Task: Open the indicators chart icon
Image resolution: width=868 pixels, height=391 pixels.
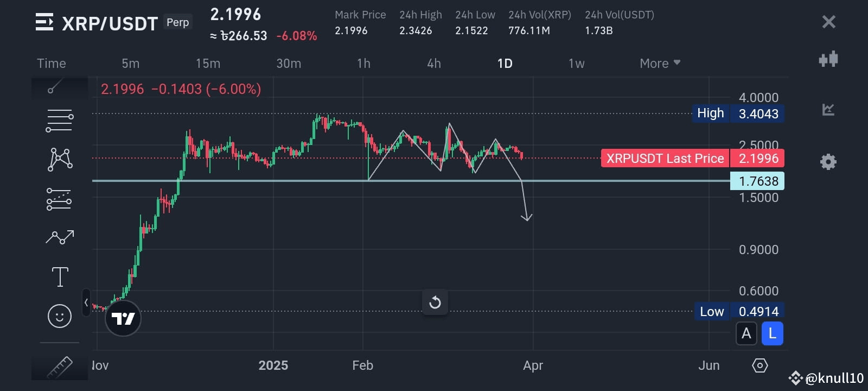Action: (828, 110)
